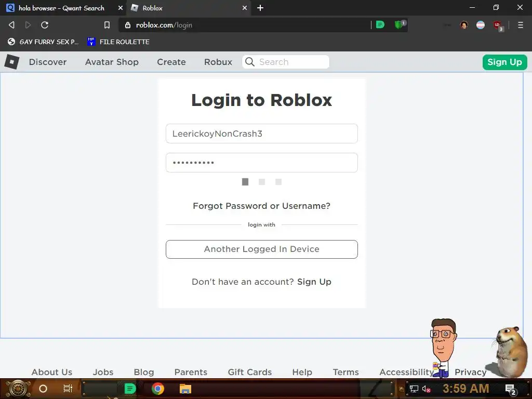Screen dimensions: 532x399
Task: Click the padlock site security icon
Action: click(x=128, y=25)
